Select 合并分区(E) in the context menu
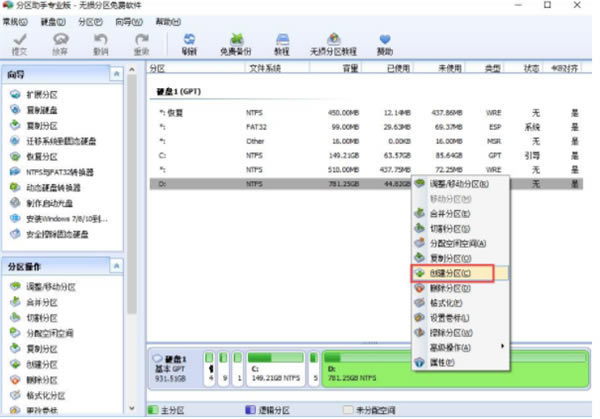The width and height of the screenshot is (600, 419). coord(460,214)
